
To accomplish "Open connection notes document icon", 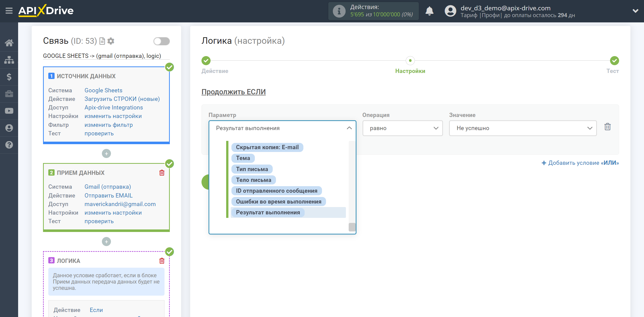I will point(102,41).
